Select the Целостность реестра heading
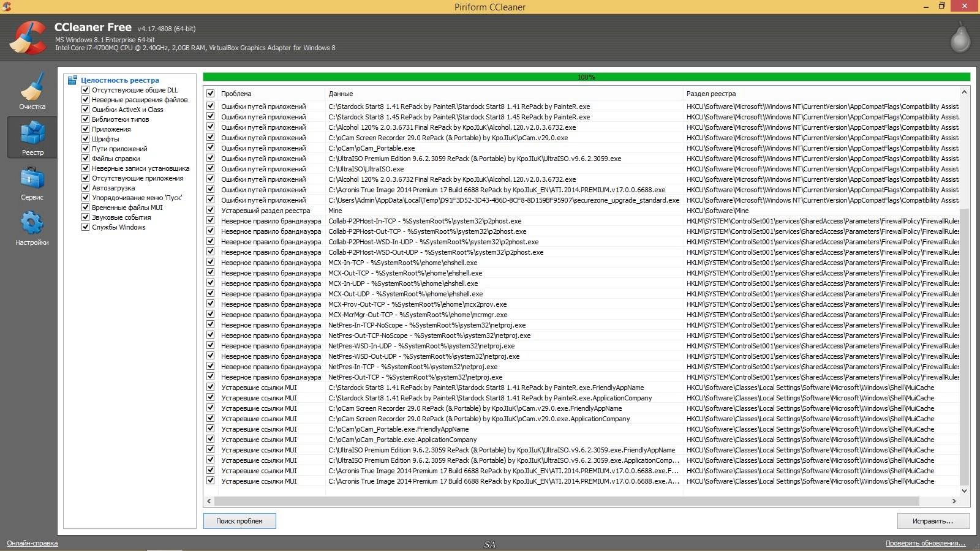Viewport: 980px width, 551px height. pyautogui.click(x=120, y=80)
